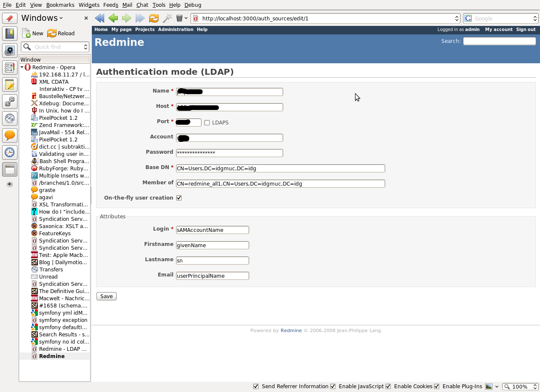Click the trash can closed-tabs icon
Viewport: 540px width, 392px height.
[x=179, y=18]
